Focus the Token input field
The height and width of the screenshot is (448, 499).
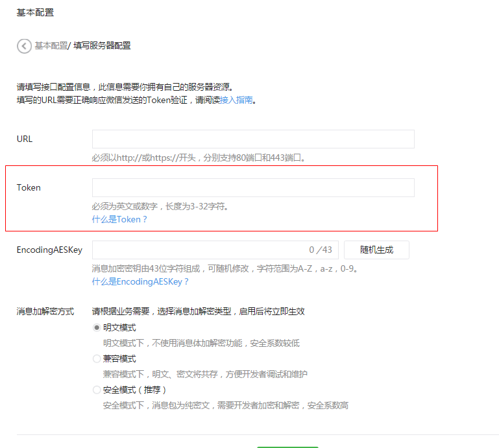253,187
